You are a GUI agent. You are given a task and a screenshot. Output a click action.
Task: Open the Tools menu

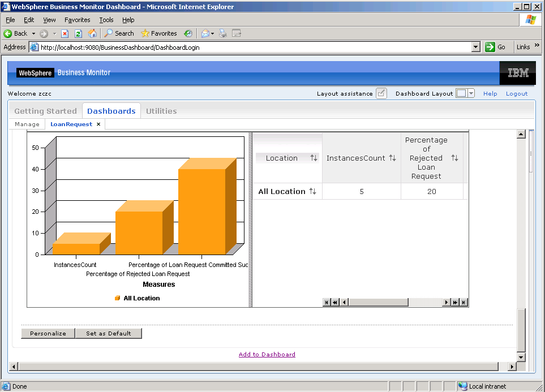coord(106,20)
